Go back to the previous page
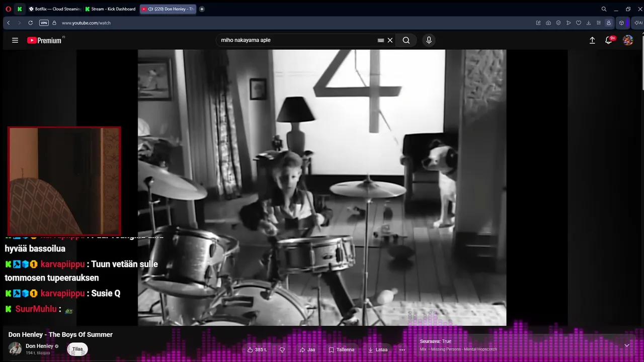 pos(9,23)
